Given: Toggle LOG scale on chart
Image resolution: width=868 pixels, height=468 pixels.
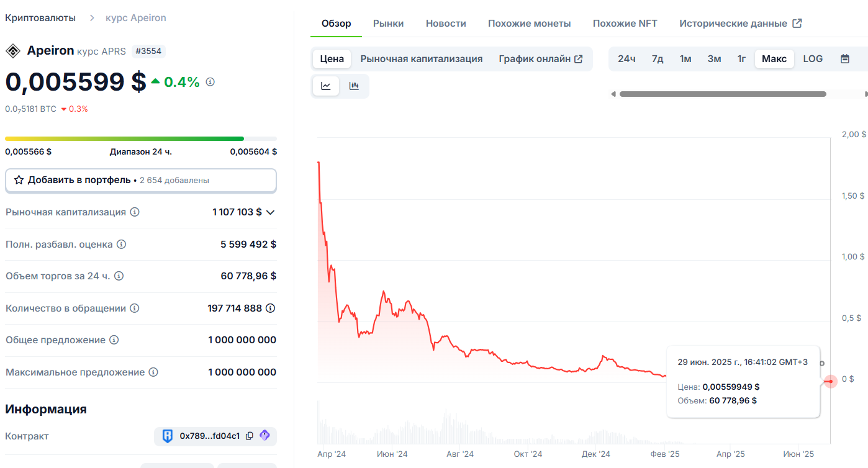Looking at the screenshot, I should coord(813,59).
